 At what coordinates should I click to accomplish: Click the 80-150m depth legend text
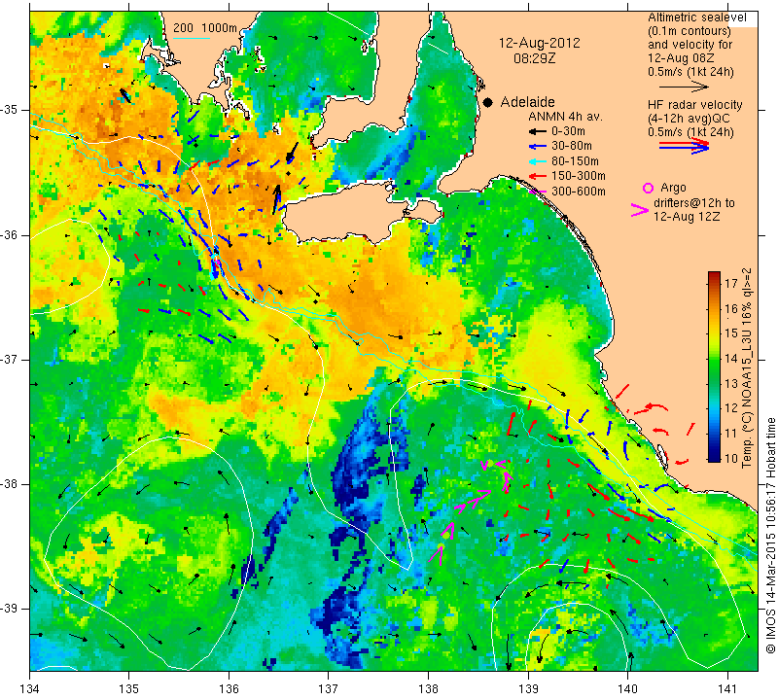(575, 161)
